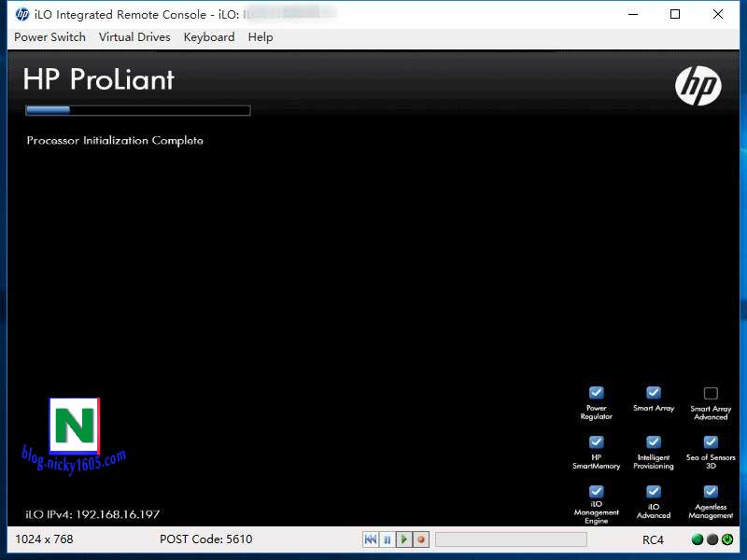
Task: Click the Agentless Management checkbox
Action: [x=711, y=491]
